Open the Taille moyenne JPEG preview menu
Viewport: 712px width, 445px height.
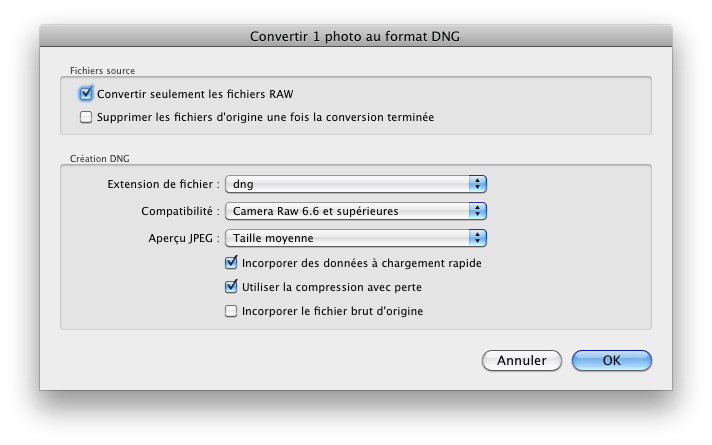(356, 238)
